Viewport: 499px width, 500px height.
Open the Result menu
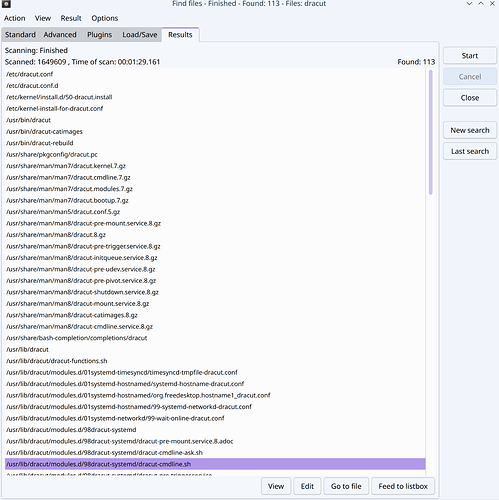click(71, 18)
